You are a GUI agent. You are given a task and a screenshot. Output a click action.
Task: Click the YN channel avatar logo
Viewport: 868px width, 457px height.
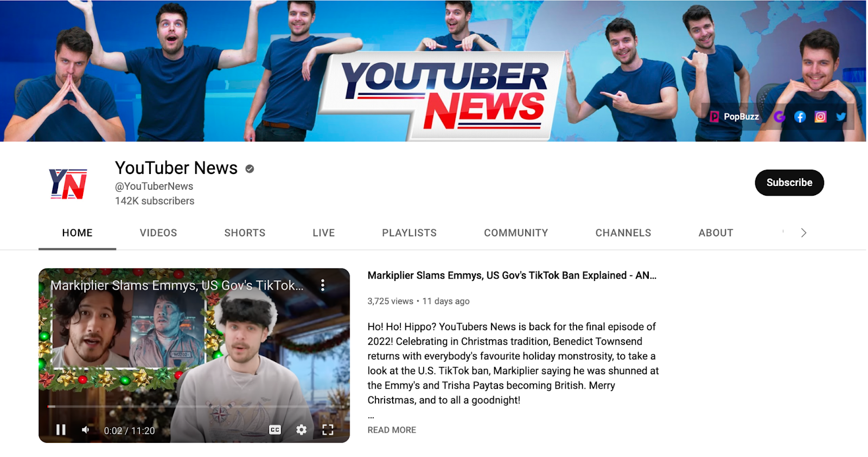68,184
